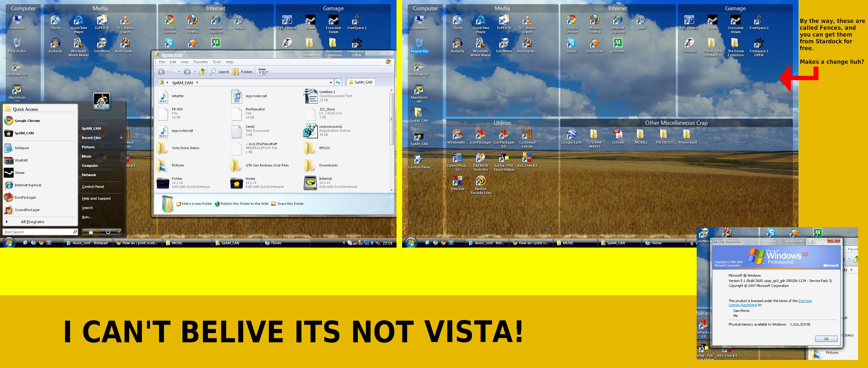Expand the Views dropdown arrow in Explorer
Image resolution: width=868 pixels, height=368 pixels.
click(x=267, y=72)
